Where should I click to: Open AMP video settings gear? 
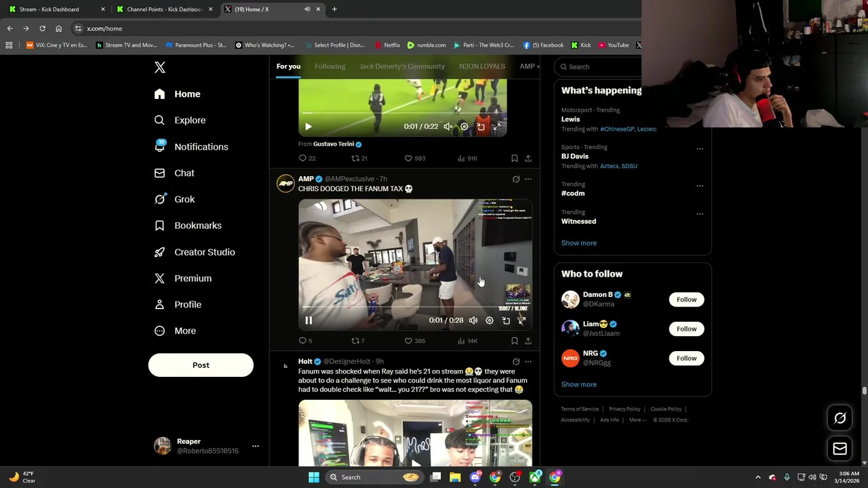[x=490, y=321]
